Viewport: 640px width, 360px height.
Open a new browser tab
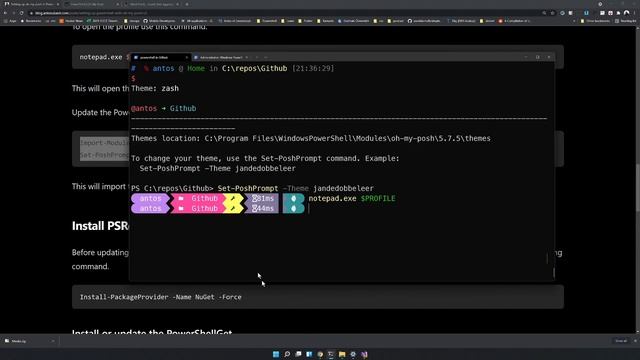[187, 4]
